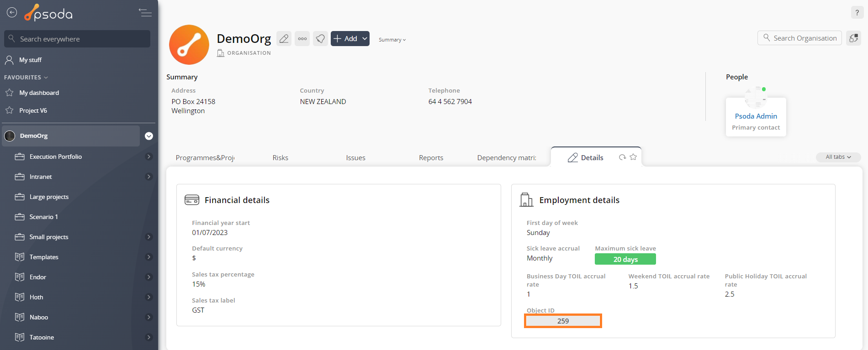Switch to the Dependency matrix tab

tap(507, 157)
